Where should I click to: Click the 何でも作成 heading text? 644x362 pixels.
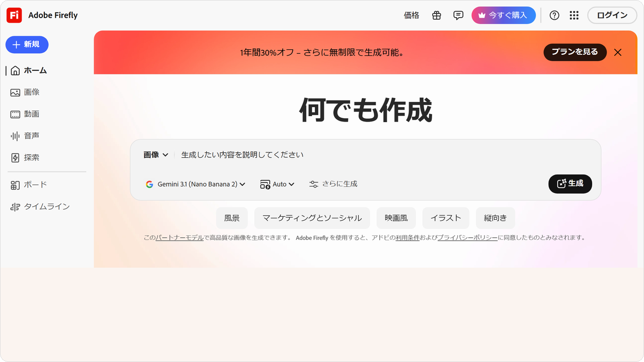[366, 110]
